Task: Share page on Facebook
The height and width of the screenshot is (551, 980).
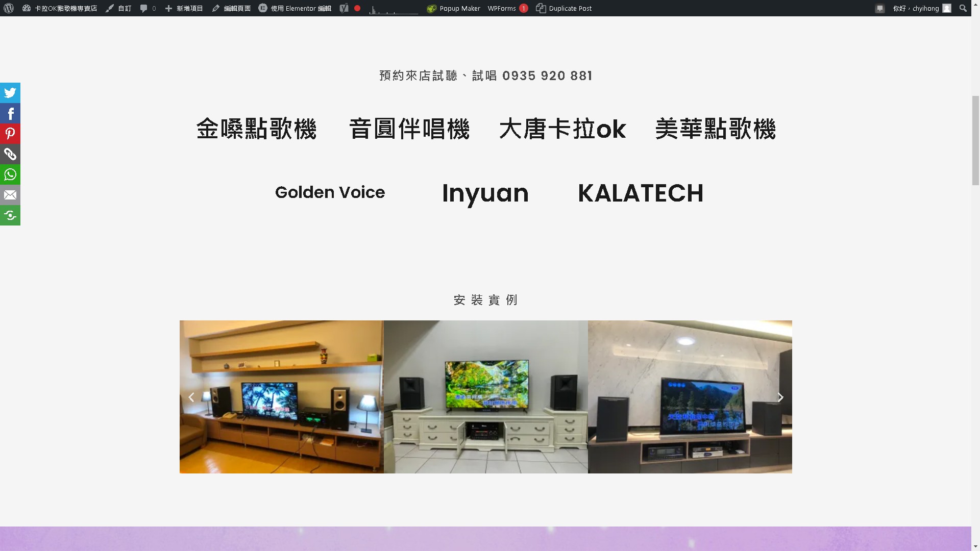Action: [10, 113]
